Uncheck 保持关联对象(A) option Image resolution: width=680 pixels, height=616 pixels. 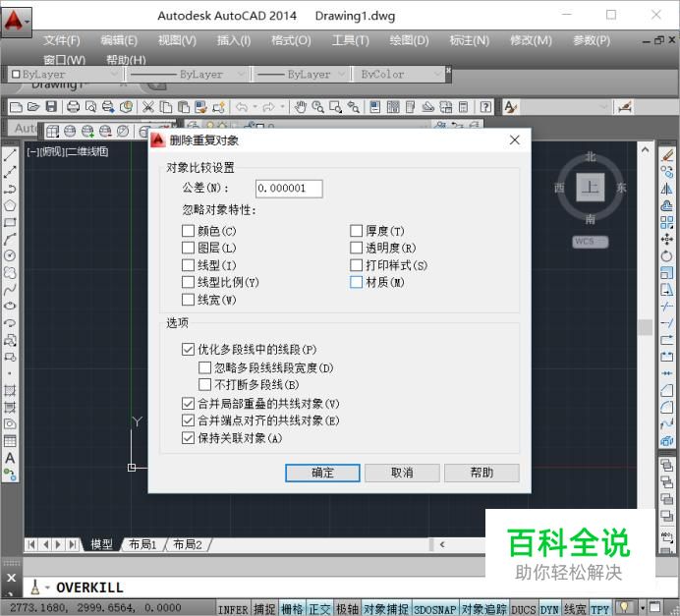pos(188,438)
